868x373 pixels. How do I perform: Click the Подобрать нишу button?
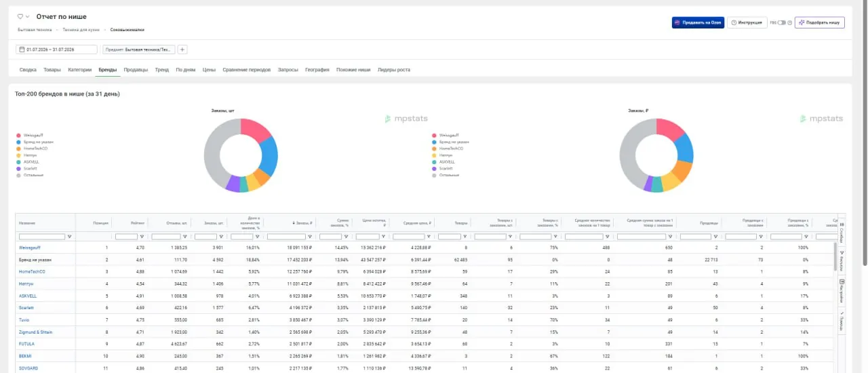pos(819,22)
